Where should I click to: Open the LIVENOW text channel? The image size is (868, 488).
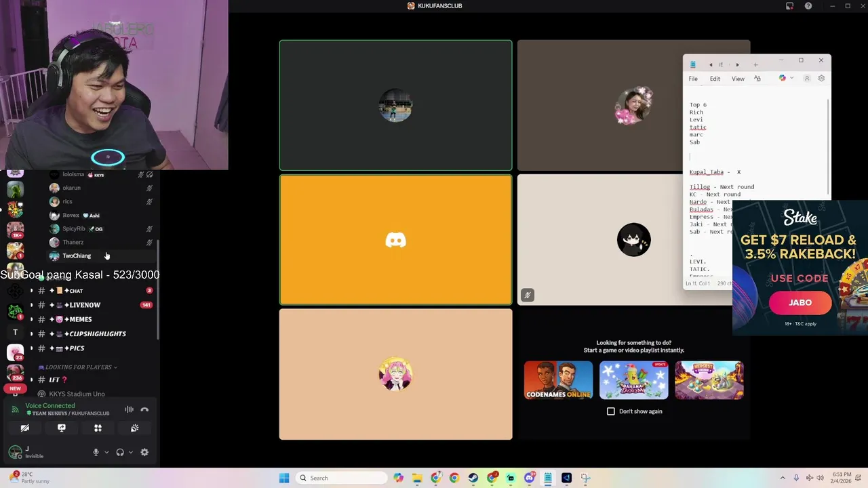click(95, 305)
